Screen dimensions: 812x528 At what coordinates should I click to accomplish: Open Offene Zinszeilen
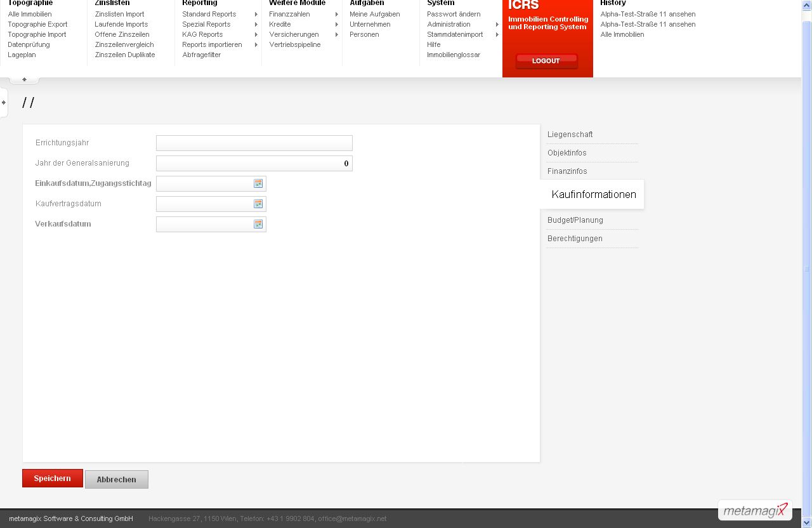[122, 34]
